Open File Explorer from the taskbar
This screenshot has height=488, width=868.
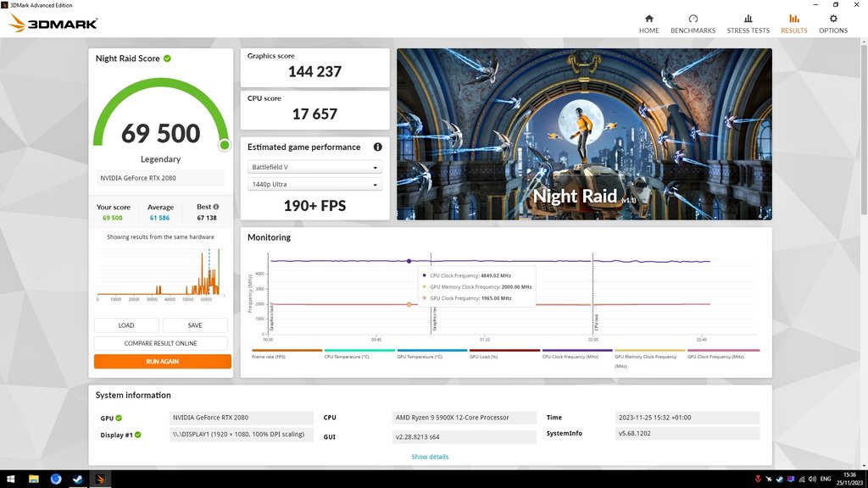click(33, 480)
